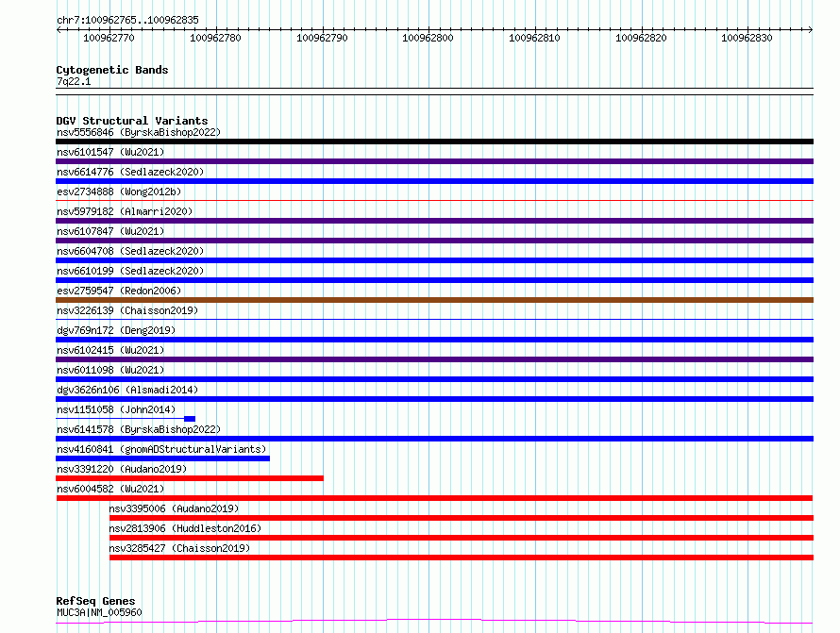The height and width of the screenshot is (633, 840).
Task: Click the short blue nsv1151058 block
Action: (x=190, y=419)
